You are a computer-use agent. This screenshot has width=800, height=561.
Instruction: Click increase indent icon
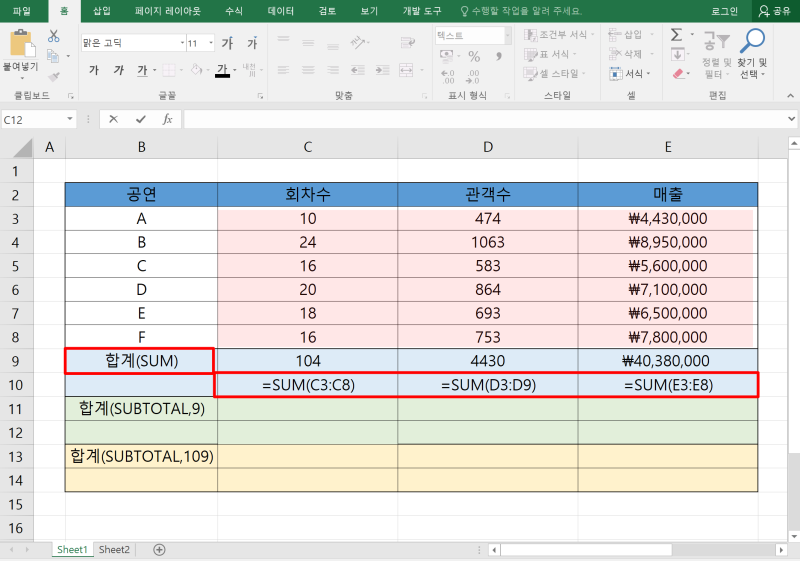pyautogui.click(x=383, y=70)
